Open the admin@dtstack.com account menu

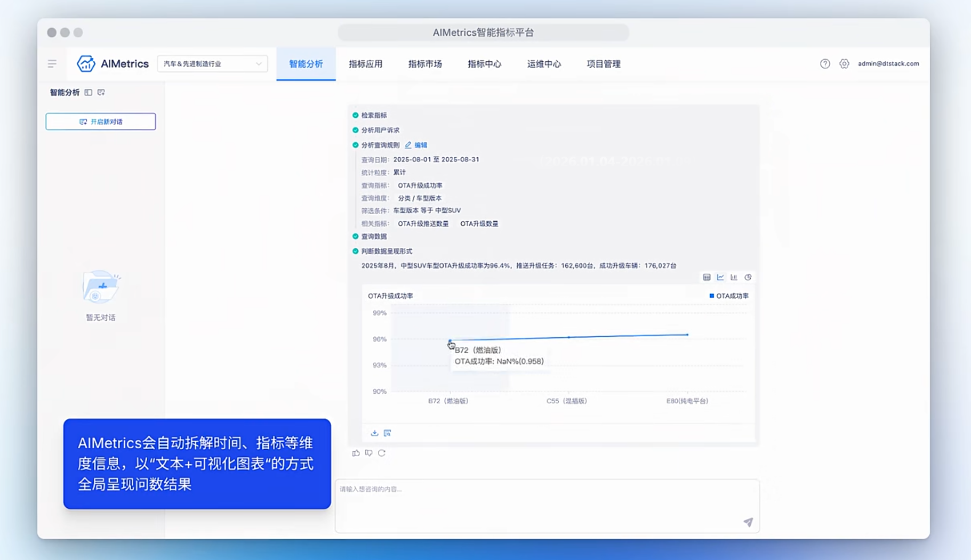(888, 64)
